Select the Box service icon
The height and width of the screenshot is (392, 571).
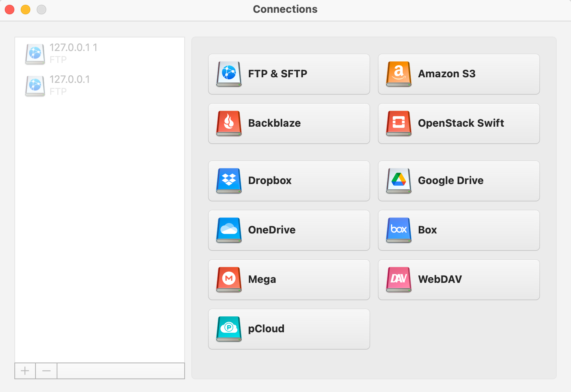[459, 230]
